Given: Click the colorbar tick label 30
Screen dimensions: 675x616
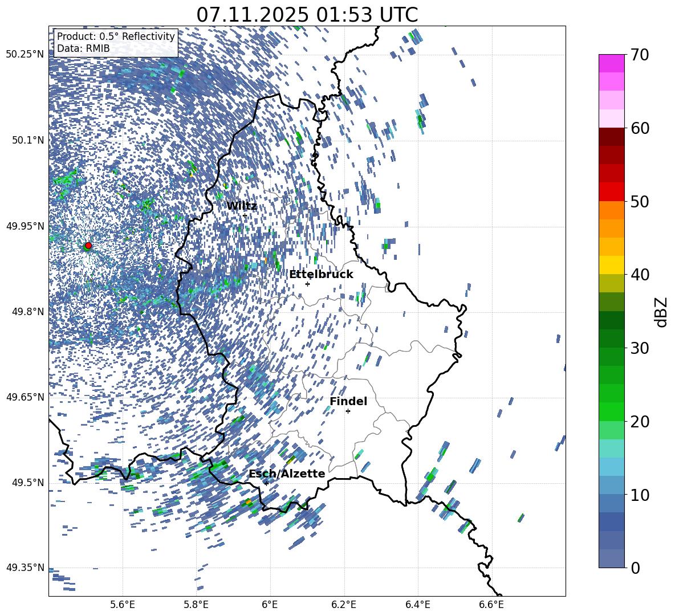Looking at the screenshot, I should [x=640, y=348].
